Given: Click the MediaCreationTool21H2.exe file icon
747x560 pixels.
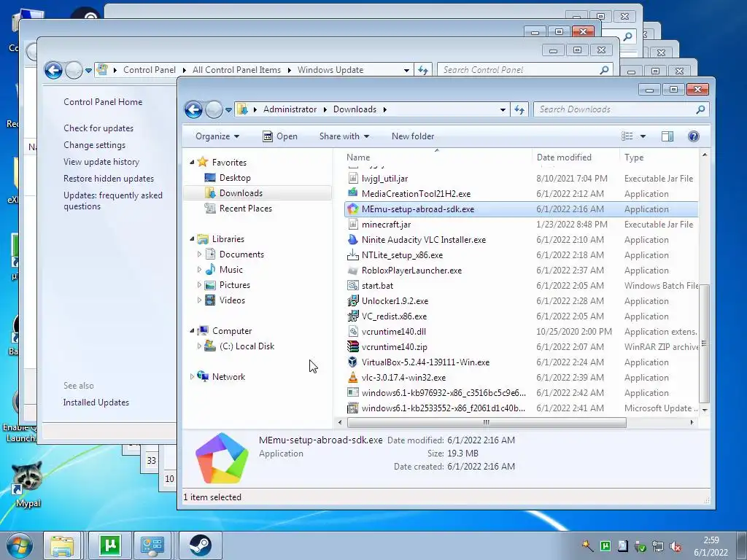Looking at the screenshot, I should point(352,194).
